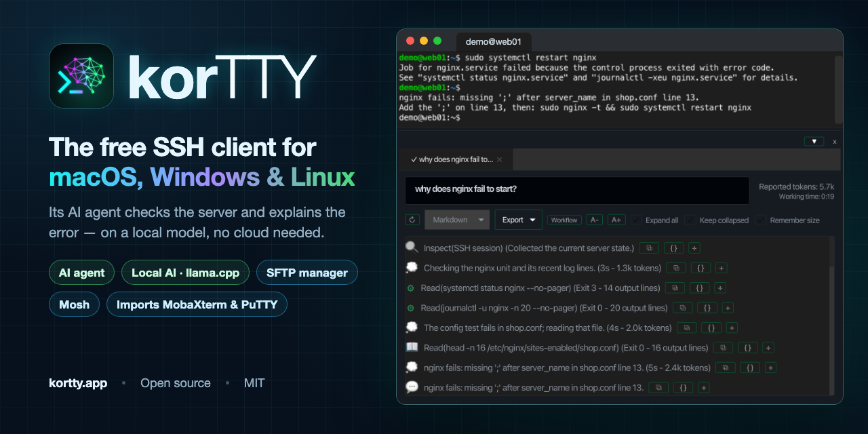This screenshot has width=868, height=434.
Task: Check the Remember size option
Action: click(x=761, y=220)
